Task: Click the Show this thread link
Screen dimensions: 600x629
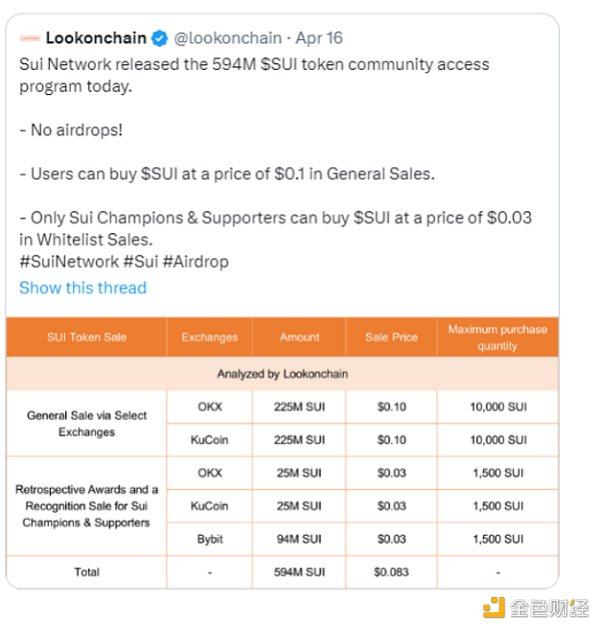Action: pos(83,288)
